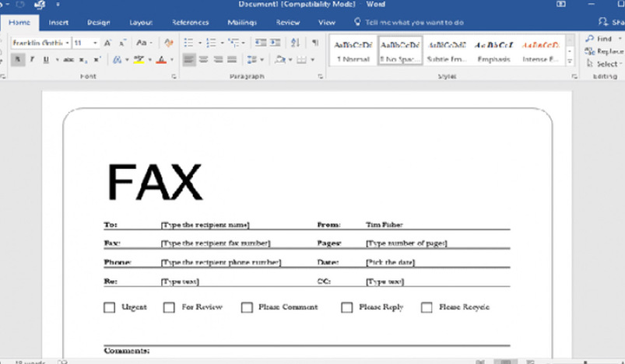This screenshot has height=364, width=625.
Task: Check the For Review checkbox
Action: pyautogui.click(x=169, y=307)
